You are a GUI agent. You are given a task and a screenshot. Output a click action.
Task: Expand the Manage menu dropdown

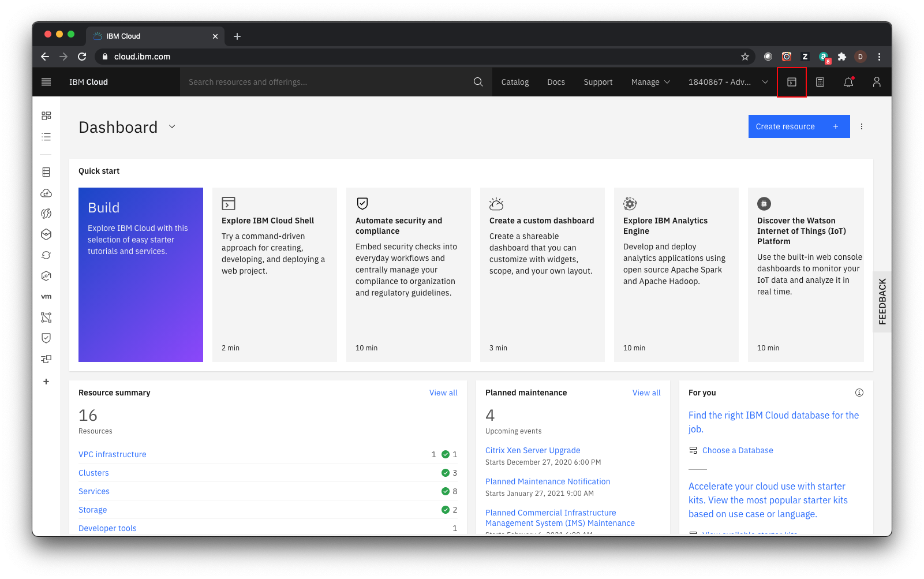[x=650, y=82]
